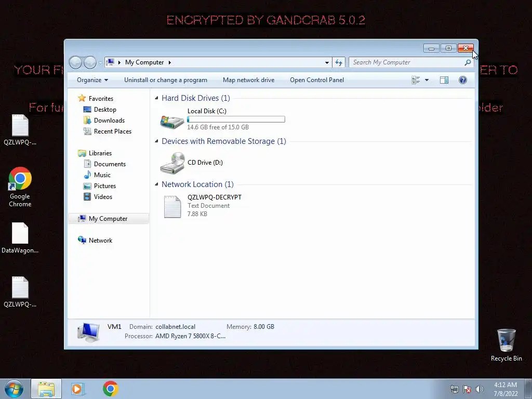Click VM1 computer icon in details pane
Screen dimensions: 532x399
click(88, 332)
